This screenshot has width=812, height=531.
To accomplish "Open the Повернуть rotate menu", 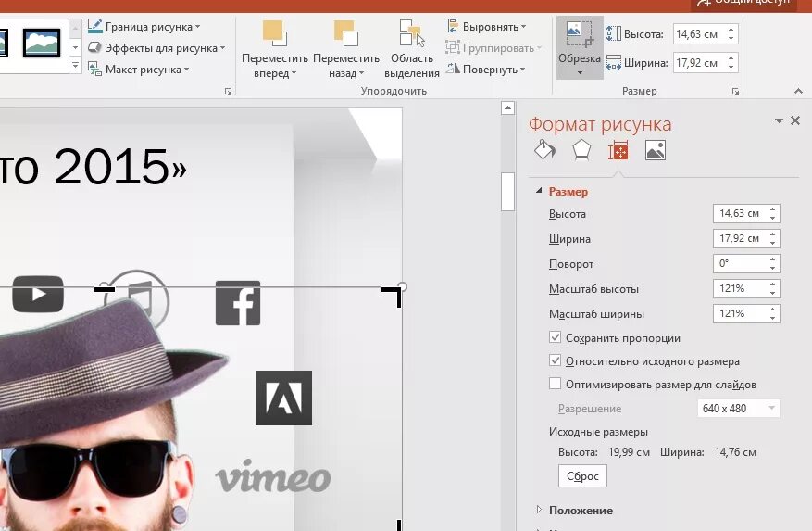I will point(486,69).
